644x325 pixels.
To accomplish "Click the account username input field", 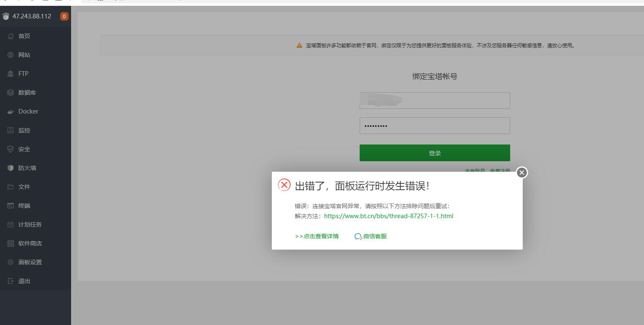I will pos(435,101).
